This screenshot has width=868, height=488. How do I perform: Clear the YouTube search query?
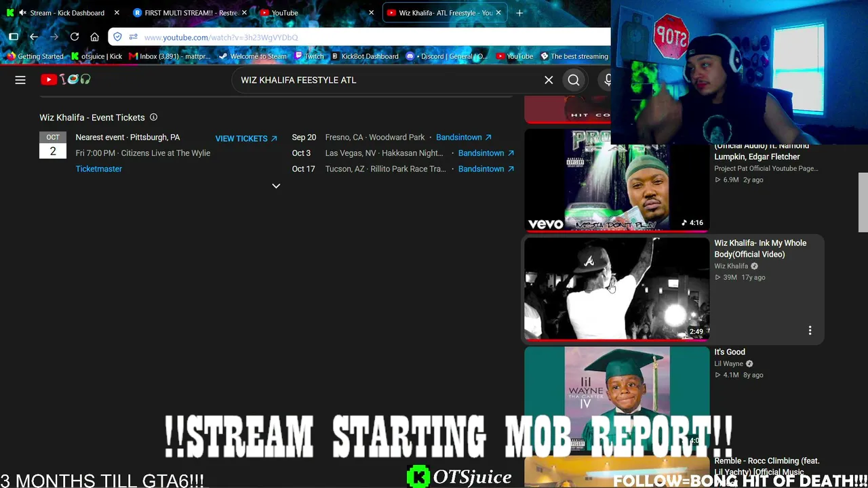point(549,80)
